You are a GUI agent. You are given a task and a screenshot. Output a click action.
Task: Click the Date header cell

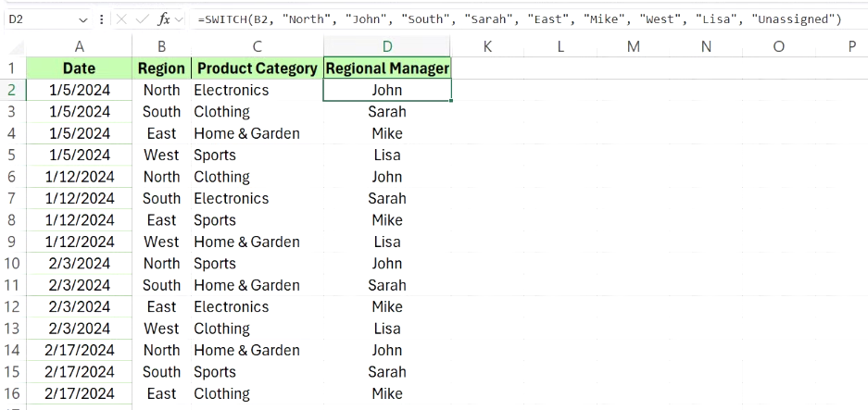[79, 68]
